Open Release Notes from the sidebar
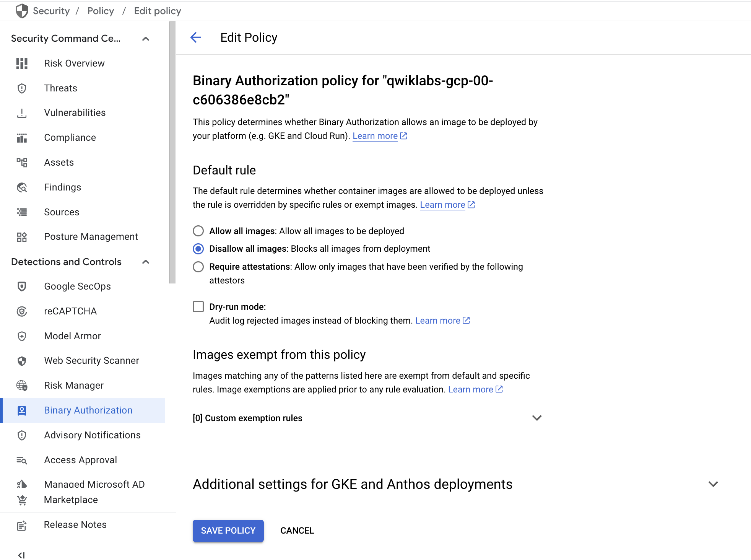Image resolution: width=751 pixels, height=560 pixels. pyautogui.click(x=75, y=525)
